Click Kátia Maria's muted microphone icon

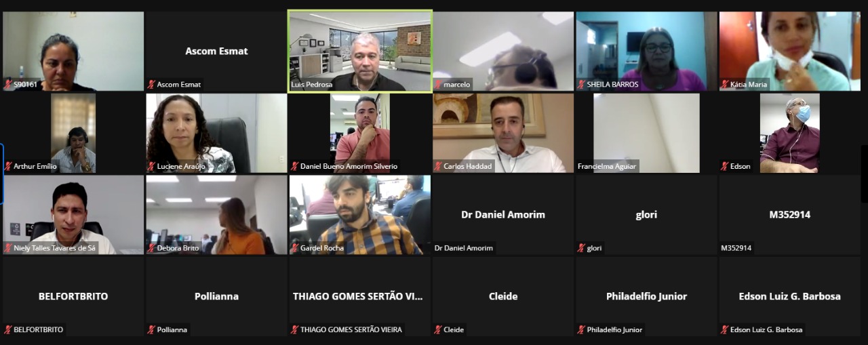click(725, 85)
